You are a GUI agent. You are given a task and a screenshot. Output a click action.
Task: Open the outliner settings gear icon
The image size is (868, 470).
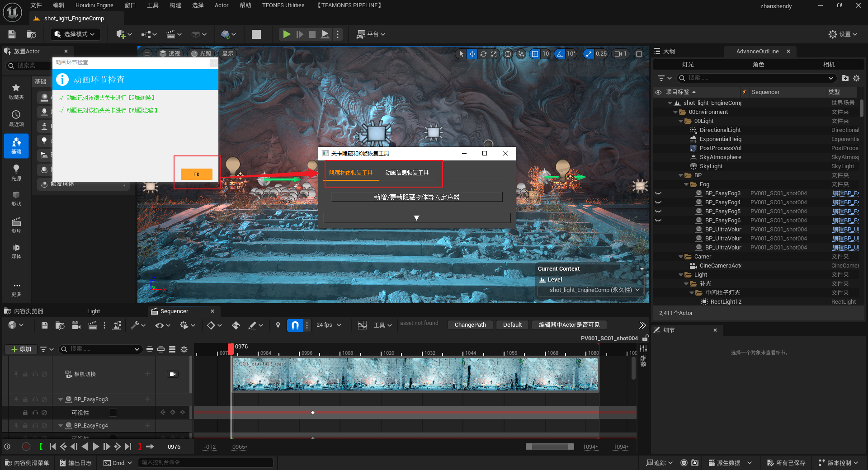(x=856, y=78)
